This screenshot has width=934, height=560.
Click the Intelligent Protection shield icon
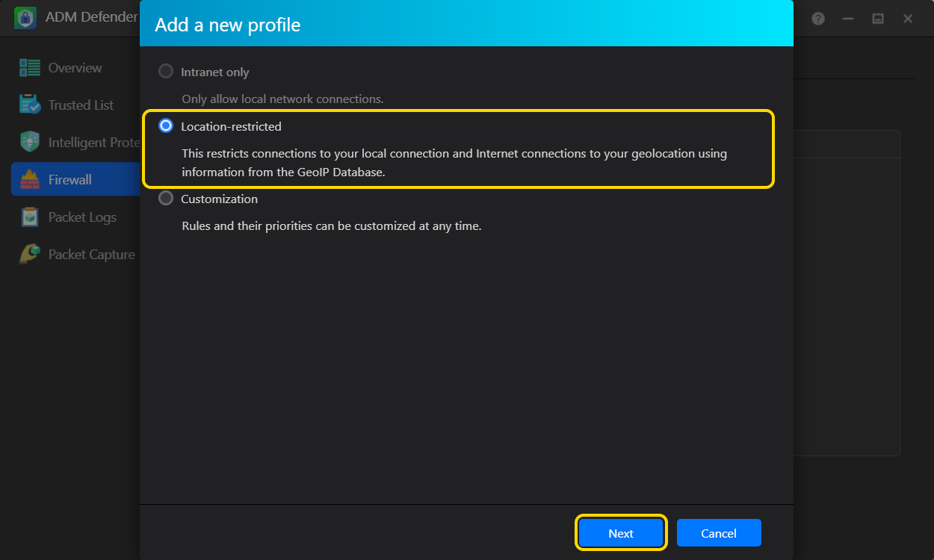(30, 142)
